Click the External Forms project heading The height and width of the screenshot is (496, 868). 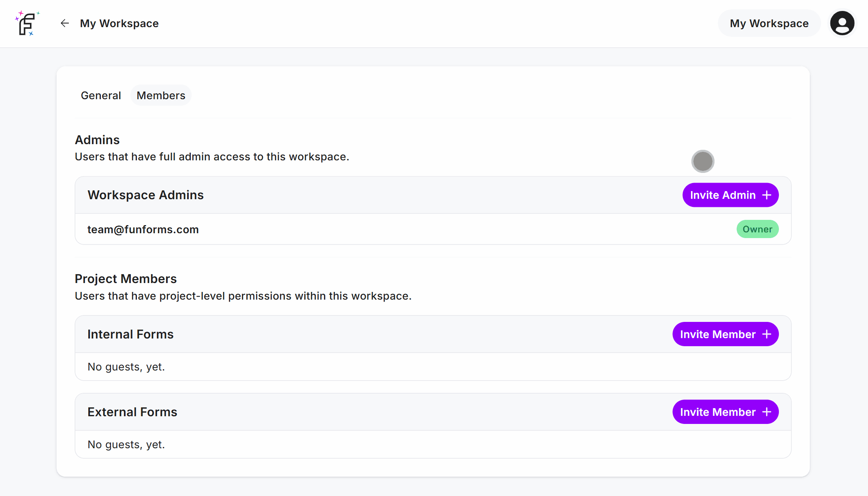(132, 412)
